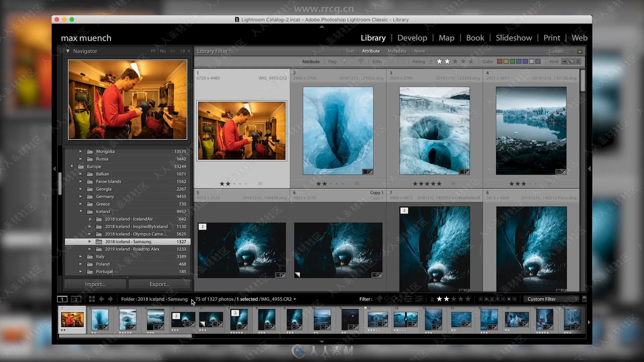Expand the Iceland folder tree item
The width and height of the screenshot is (644, 362).
click(x=81, y=211)
